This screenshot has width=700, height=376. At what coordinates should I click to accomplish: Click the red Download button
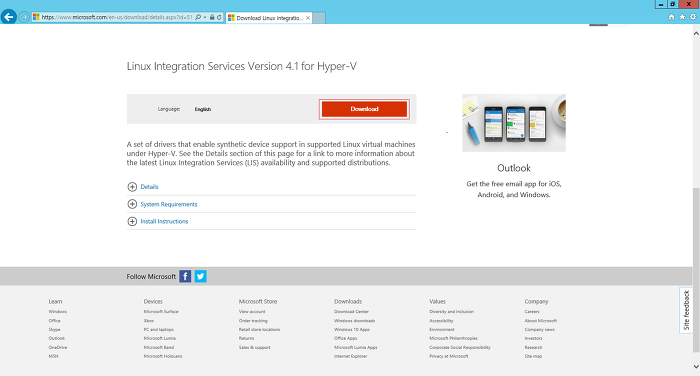point(364,109)
